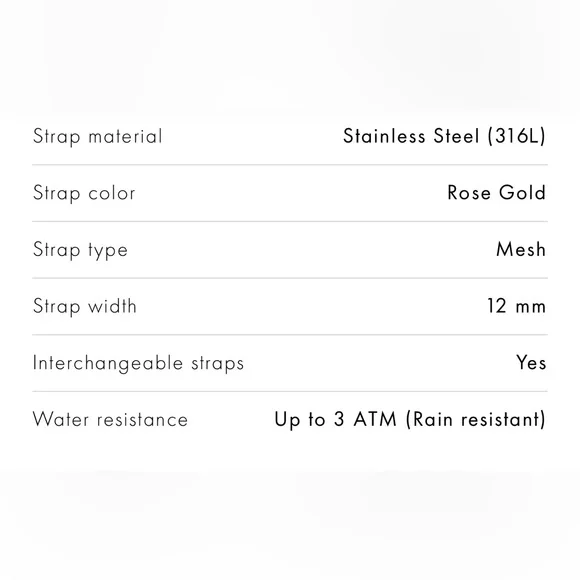
Task: Click the Strap width label
Action: [85, 306]
